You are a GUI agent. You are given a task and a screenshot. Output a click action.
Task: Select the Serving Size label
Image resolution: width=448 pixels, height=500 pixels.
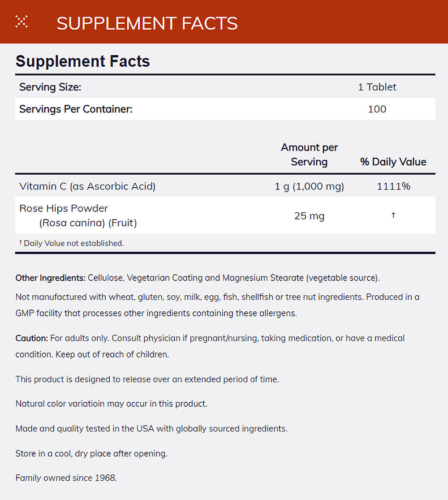(x=50, y=87)
